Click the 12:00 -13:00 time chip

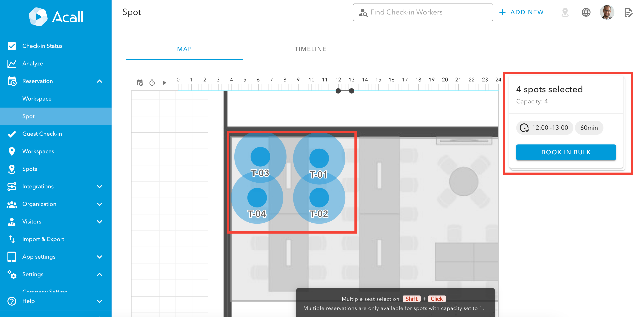[544, 128]
